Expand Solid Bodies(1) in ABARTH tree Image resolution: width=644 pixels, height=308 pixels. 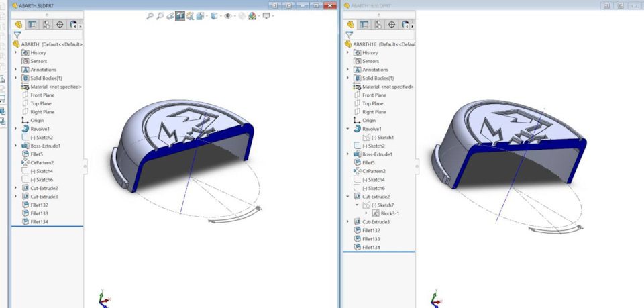[16, 78]
